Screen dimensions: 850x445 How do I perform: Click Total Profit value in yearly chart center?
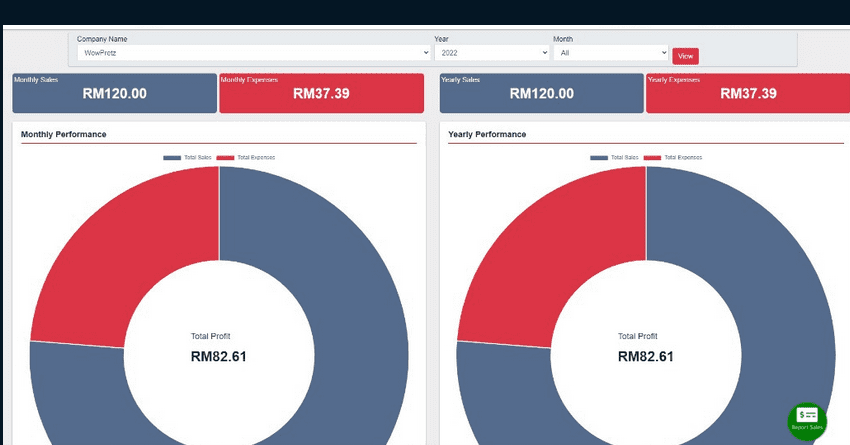coord(645,356)
